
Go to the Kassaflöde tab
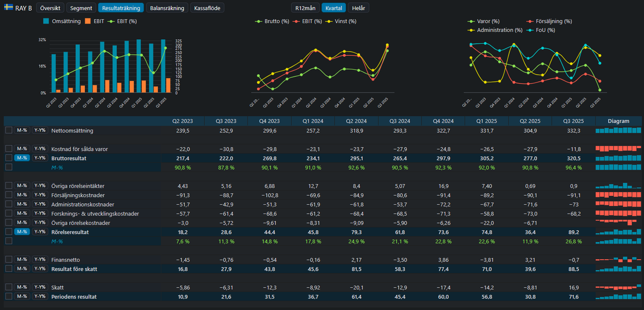click(x=207, y=8)
